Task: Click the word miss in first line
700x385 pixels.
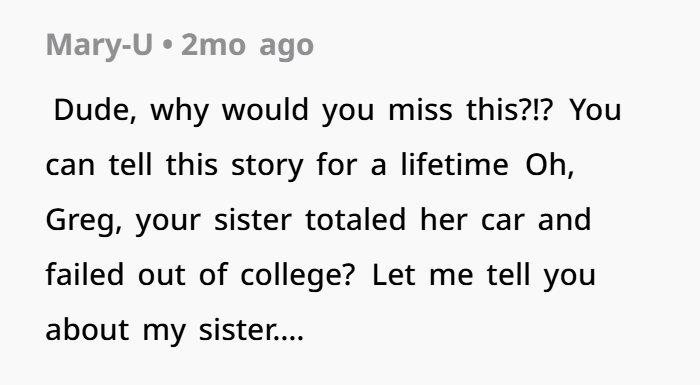Action: [x=420, y=110]
